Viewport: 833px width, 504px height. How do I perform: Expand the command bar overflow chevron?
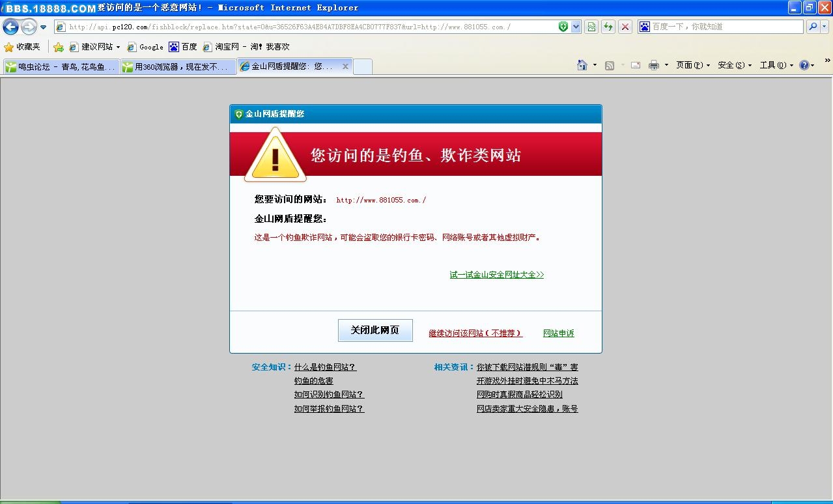click(828, 61)
